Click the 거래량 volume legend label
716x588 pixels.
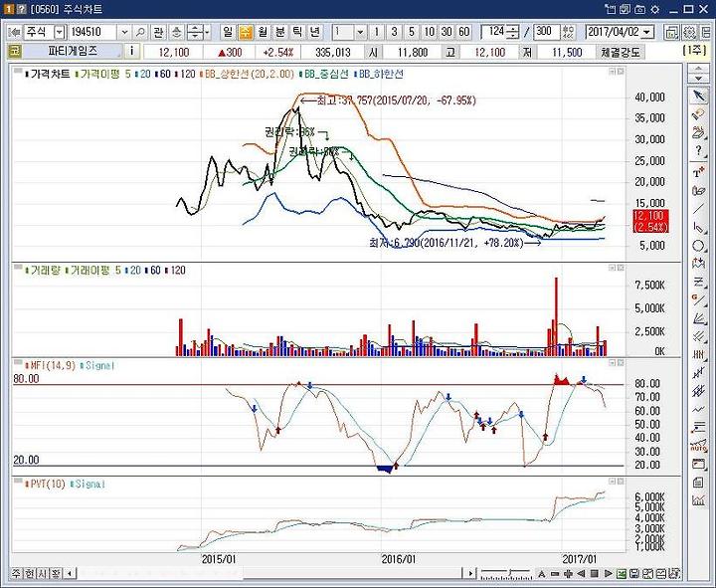pyautogui.click(x=45, y=270)
